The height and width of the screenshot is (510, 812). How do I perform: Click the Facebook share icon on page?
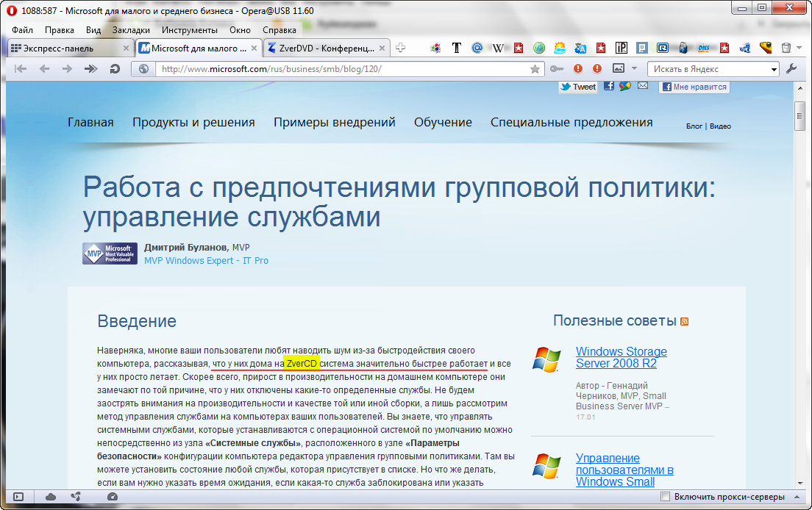tap(609, 86)
